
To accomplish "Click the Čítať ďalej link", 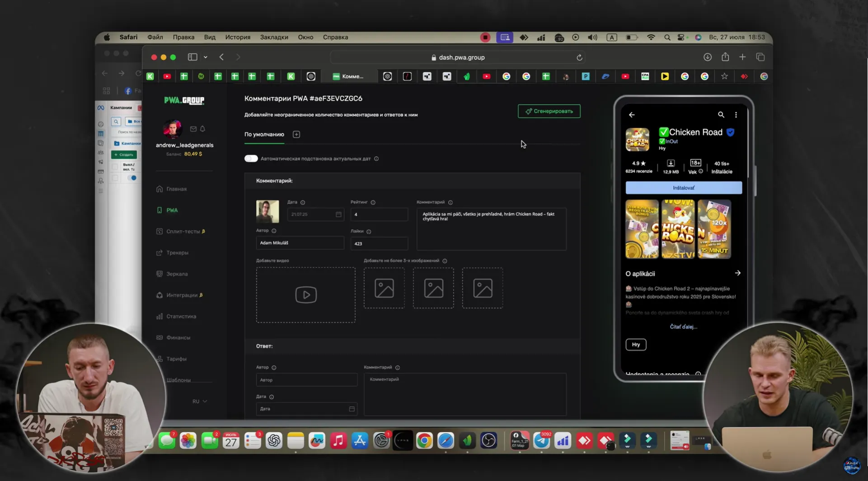I will 684,327.
